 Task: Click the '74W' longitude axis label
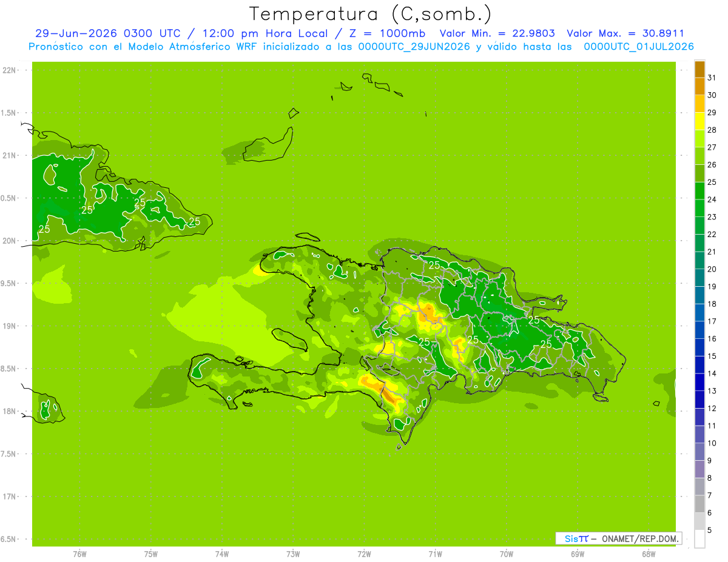pyautogui.click(x=222, y=554)
